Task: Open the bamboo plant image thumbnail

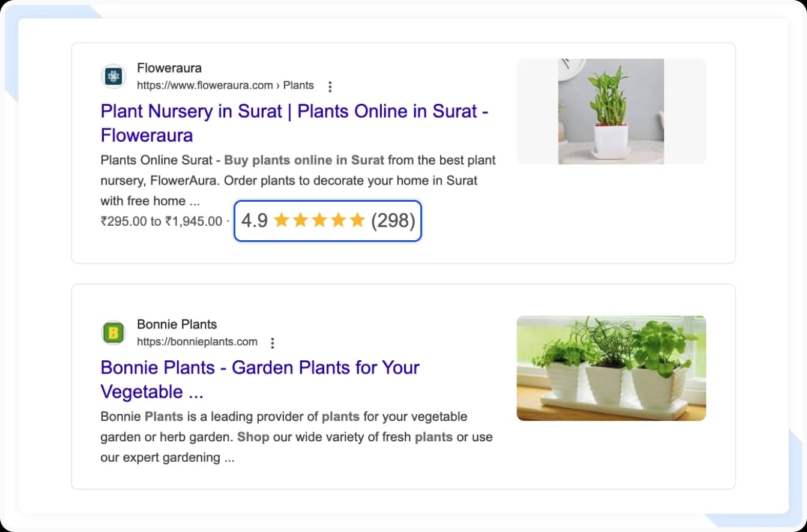Action: point(611,111)
